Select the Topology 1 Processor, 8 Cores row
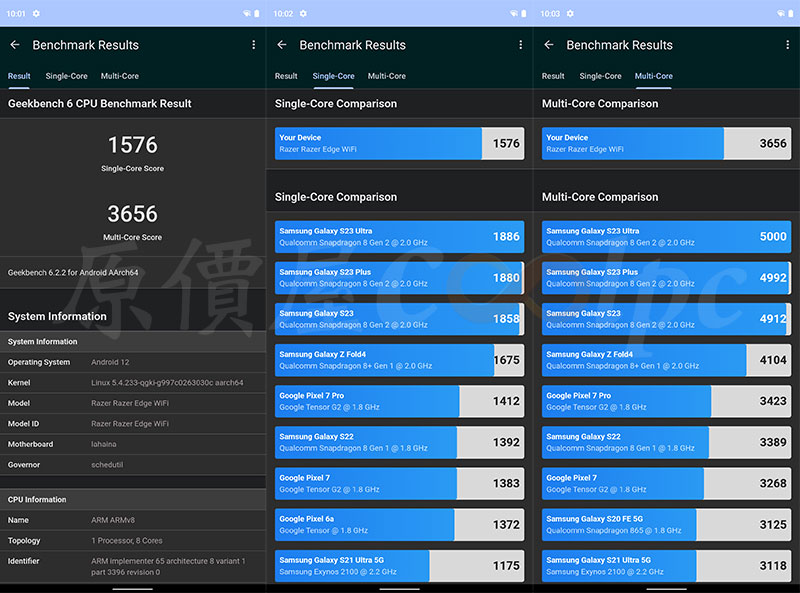 coord(133,540)
